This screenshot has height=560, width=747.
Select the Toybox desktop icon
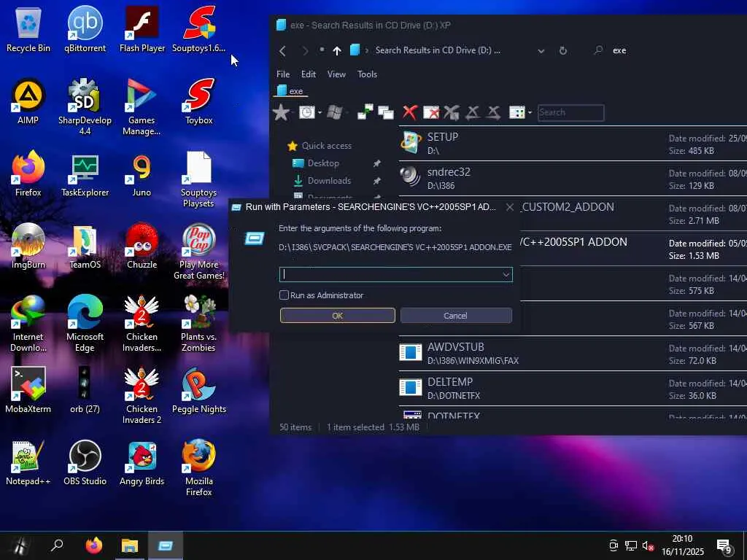coord(198,101)
